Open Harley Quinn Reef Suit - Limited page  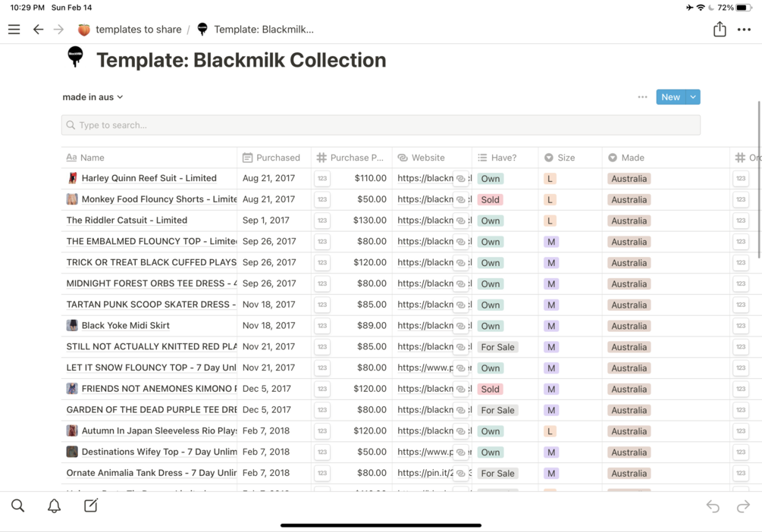pos(149,178)
